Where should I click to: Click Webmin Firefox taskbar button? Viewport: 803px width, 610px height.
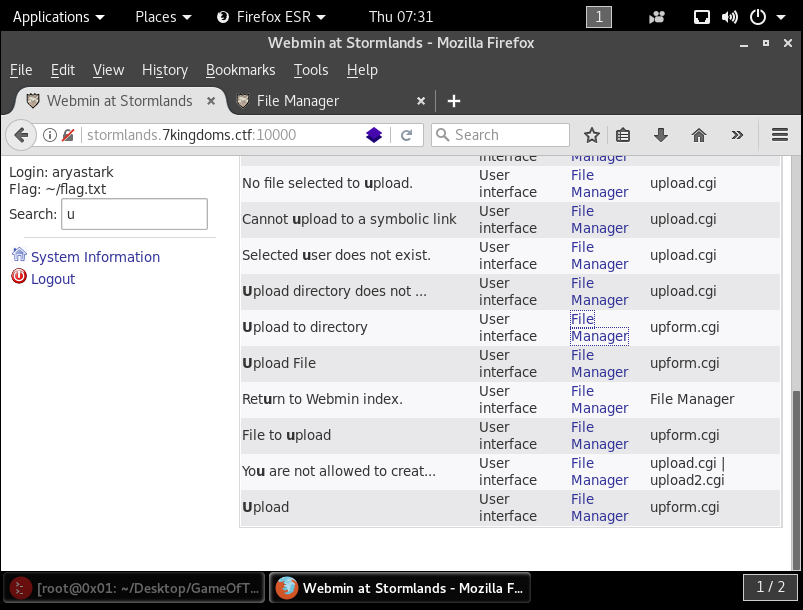[400, 587]
